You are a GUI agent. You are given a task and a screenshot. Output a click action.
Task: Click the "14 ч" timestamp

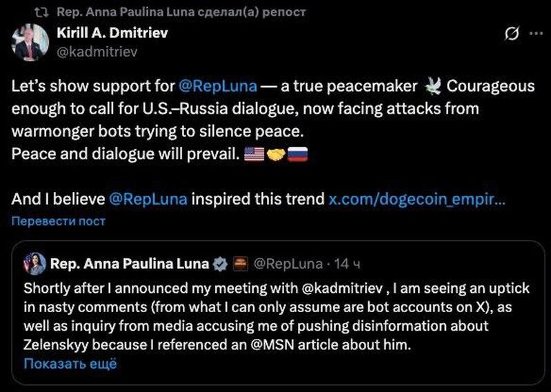tap(347, 263)
